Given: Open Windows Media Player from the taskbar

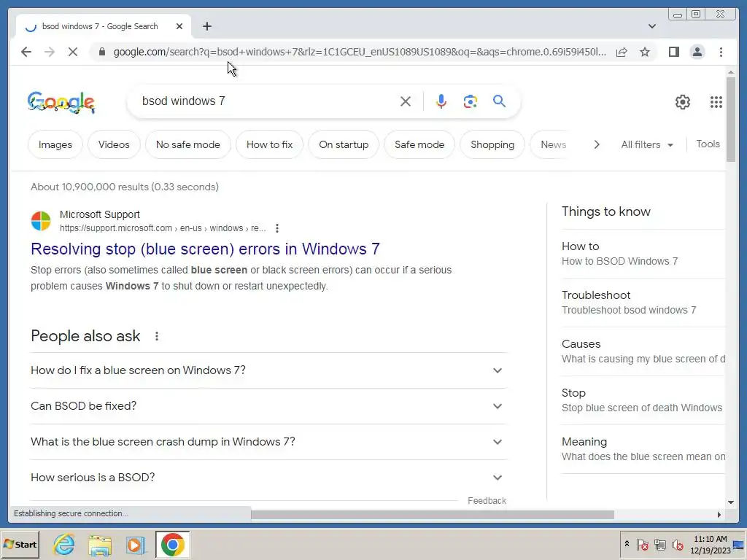Looking at the screenshot, I should click(x=136, y=545).
